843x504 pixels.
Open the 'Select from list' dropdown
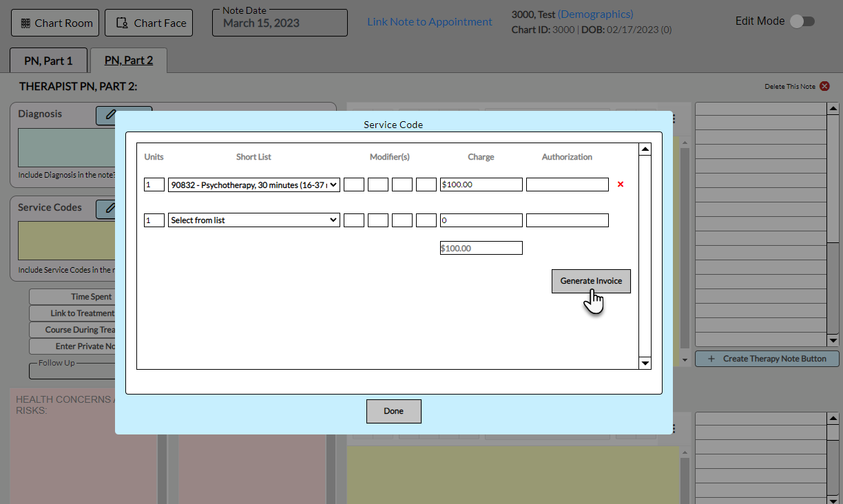253,220
